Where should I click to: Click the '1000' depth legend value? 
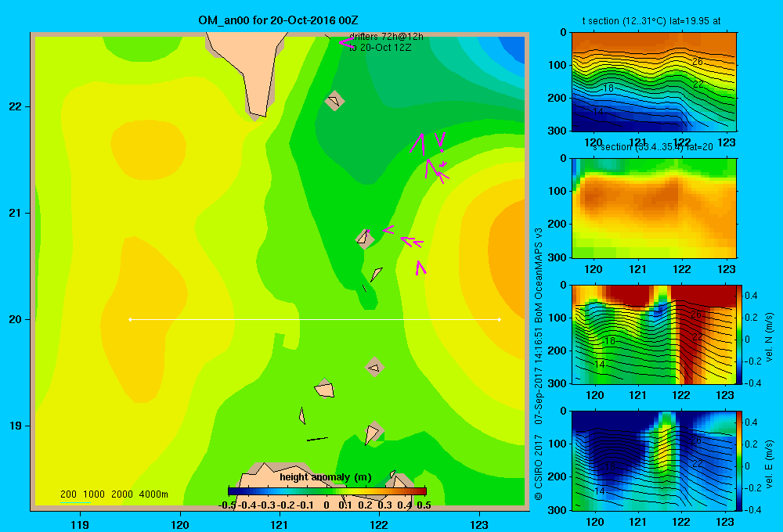tap(94, 494)
